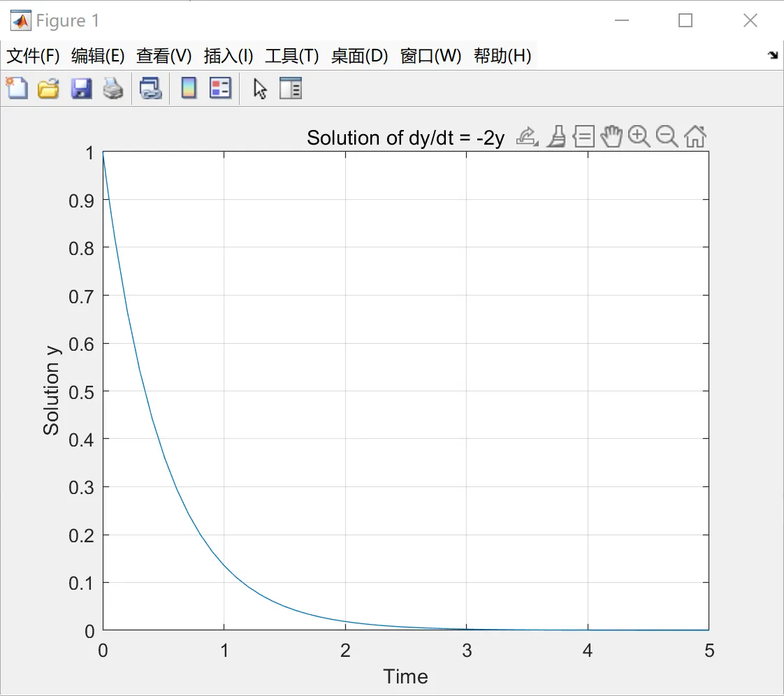This screenshot has width=784, height=696.
Task: Click the y-axis tick label 0.5
Action: coord(81,393)
